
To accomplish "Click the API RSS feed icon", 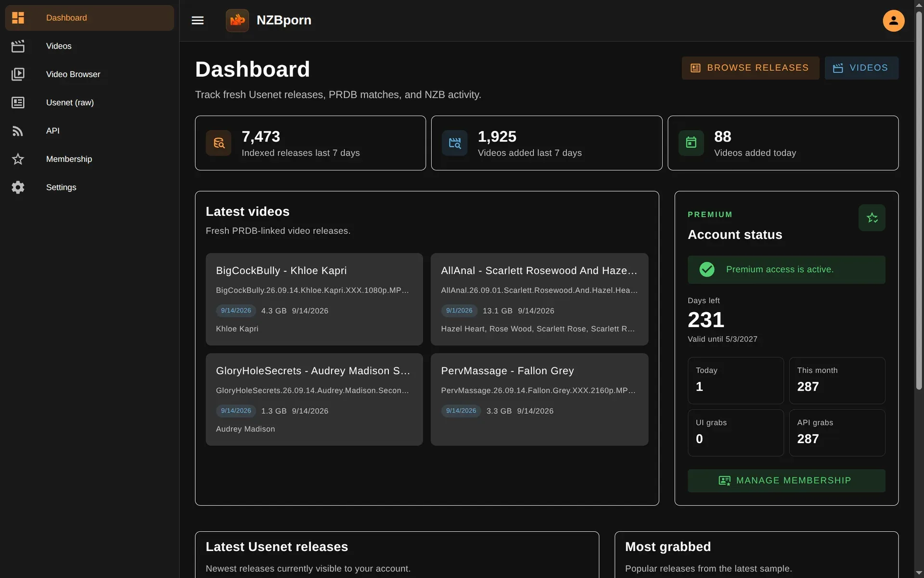I will click(x=18, y=131).
